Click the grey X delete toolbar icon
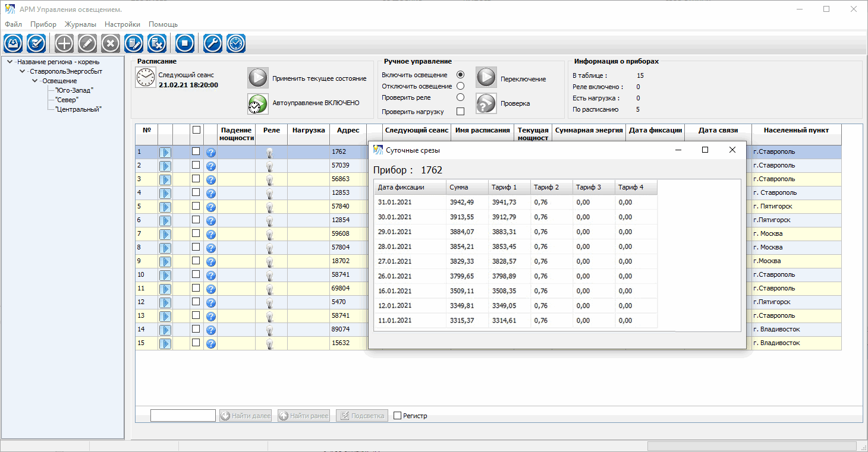Viewport: 868px width, 452px height. (111, 43)
